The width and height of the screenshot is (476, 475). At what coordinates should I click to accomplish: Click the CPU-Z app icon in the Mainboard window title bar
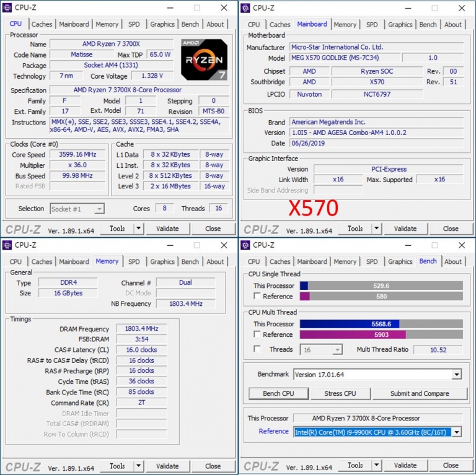click(245, 8)
